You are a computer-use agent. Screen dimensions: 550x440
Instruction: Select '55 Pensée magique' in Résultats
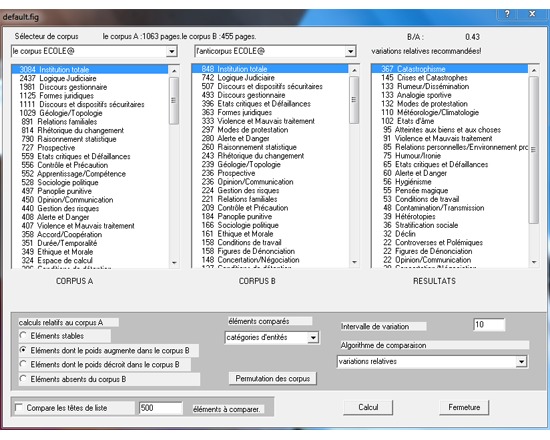450,190
